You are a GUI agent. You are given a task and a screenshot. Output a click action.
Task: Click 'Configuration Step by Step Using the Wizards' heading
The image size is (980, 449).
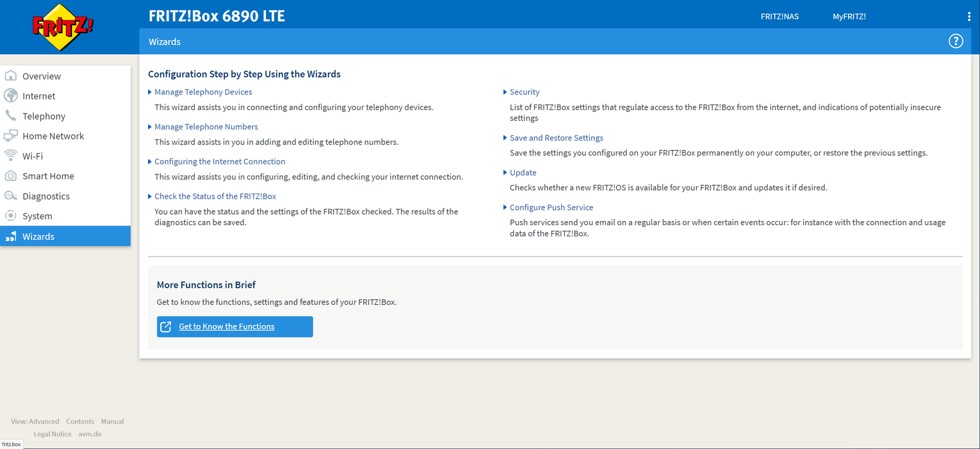point(244,74)
